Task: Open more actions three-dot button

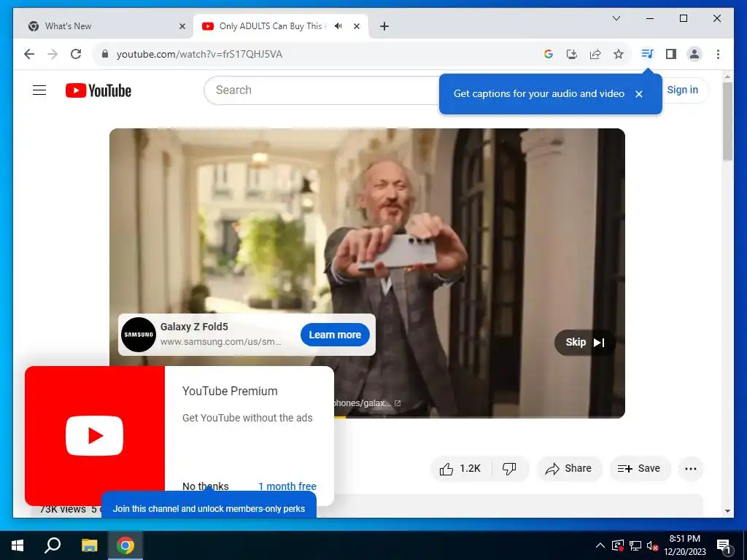Action: point(691,469)
